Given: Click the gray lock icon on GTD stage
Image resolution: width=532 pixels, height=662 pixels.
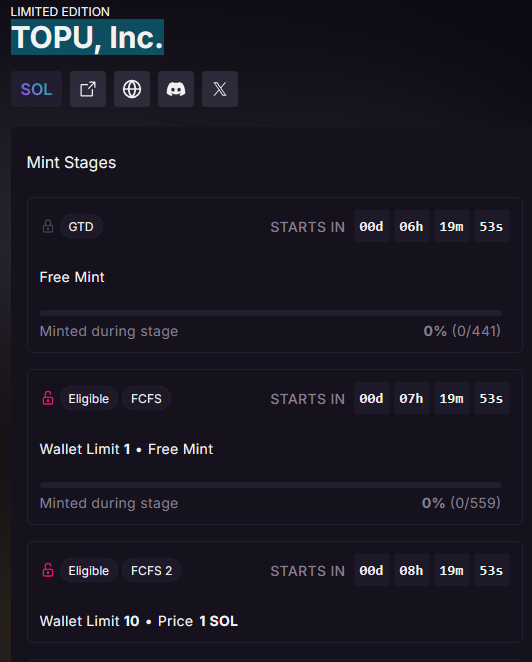Looking at the screenshot, I should point(48,226).
